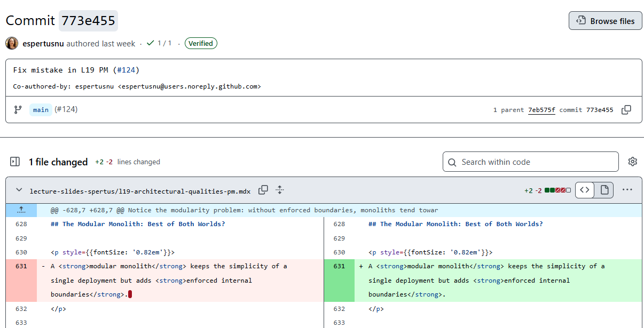Open diff view settings gear
This screenshot has width=644, height=328.
[633, 162]
